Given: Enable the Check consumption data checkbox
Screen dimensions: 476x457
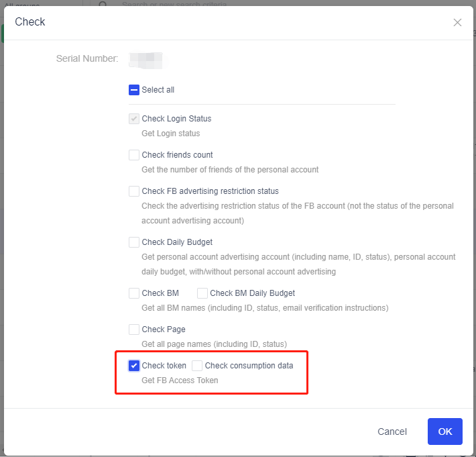Looking at the screenshot, I should [197, 366].
